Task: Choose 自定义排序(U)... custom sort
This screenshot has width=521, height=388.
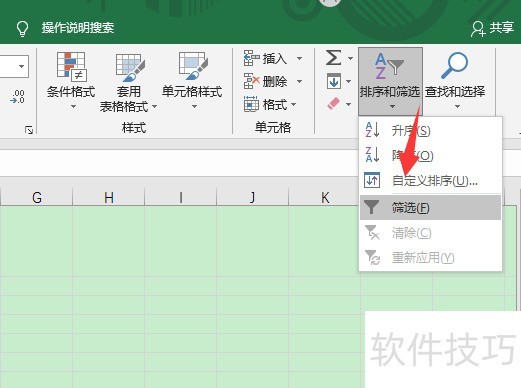Action: pyautogui.click(x=430, y=181)
